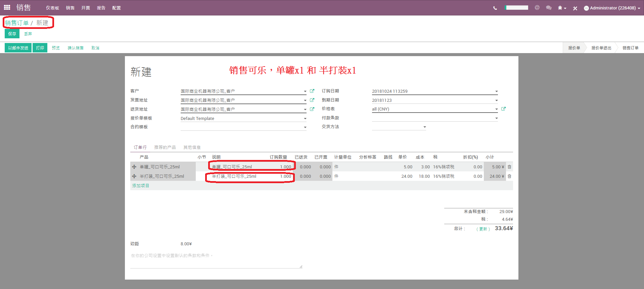Image resolution: width=644 pixels, height=289 pixels.
Task: Delete the 单罐_可口可乐_25ml order line
Action: pos(509,167)
